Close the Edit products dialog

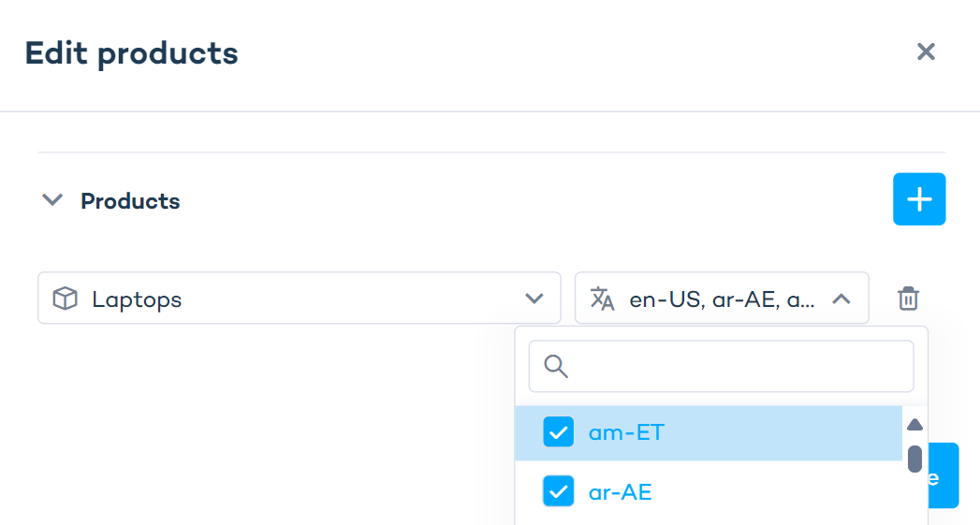tap(926, 51)
